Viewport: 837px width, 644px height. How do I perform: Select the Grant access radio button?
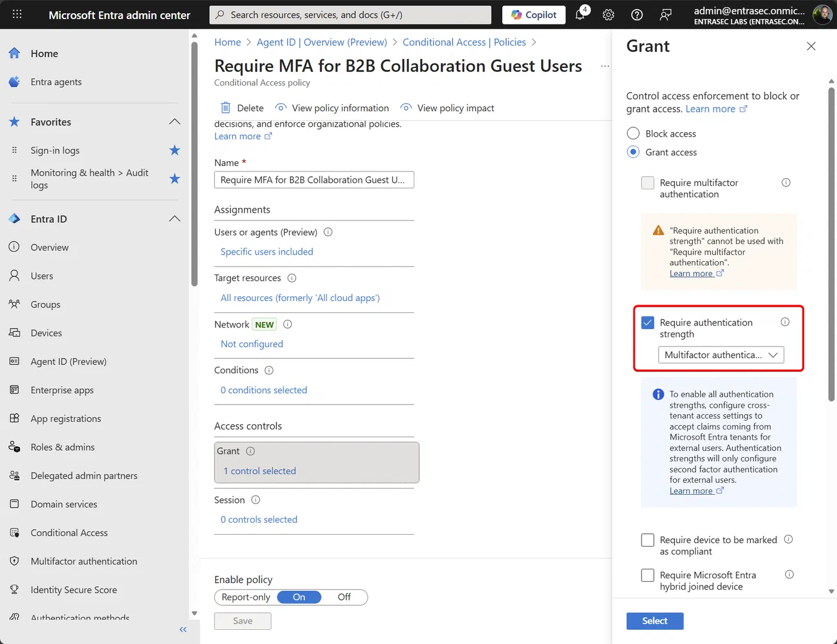click(633, 152)
